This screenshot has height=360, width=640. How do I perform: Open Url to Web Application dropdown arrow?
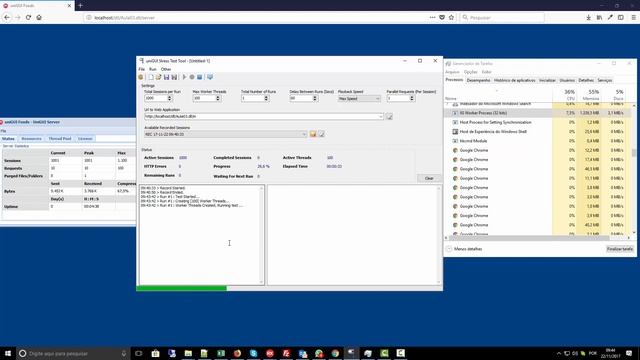[x=381, y=117]
